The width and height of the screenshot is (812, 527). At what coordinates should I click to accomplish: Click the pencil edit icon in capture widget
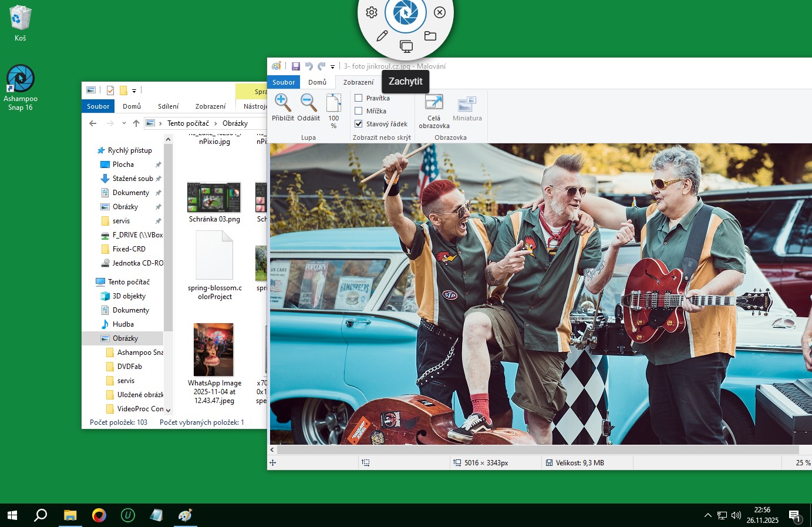(382, 36)
